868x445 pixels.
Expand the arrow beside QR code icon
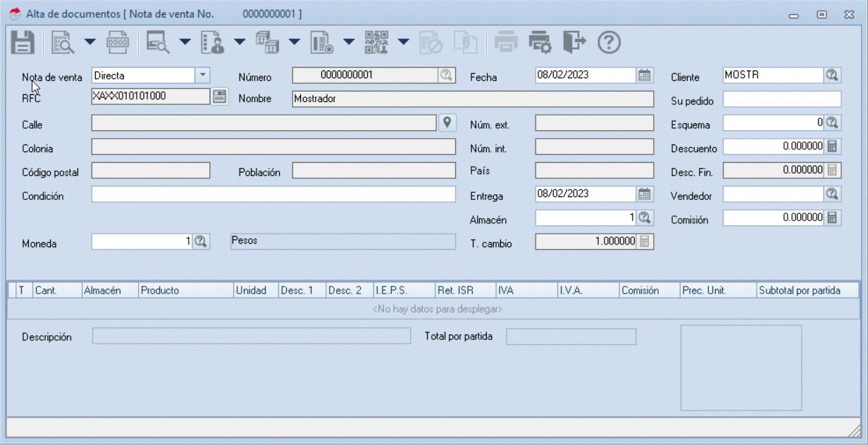403,42
